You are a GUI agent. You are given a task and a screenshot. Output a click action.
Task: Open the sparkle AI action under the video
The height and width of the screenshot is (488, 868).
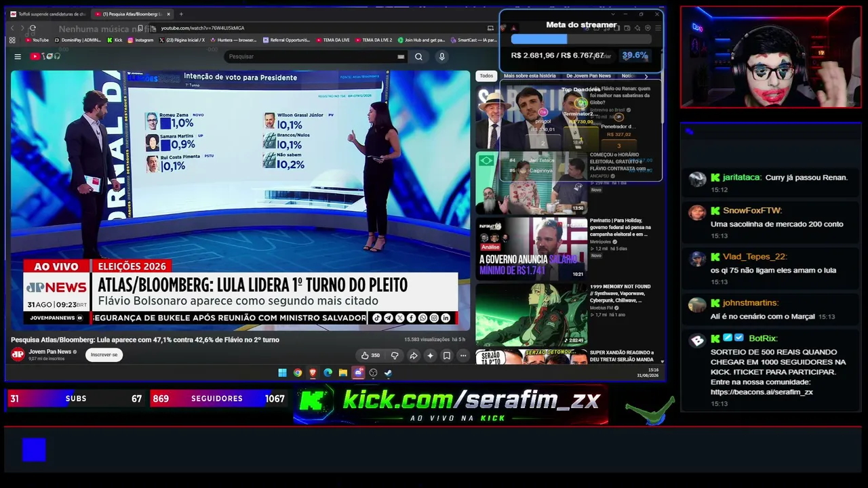[x=430, y=355]
